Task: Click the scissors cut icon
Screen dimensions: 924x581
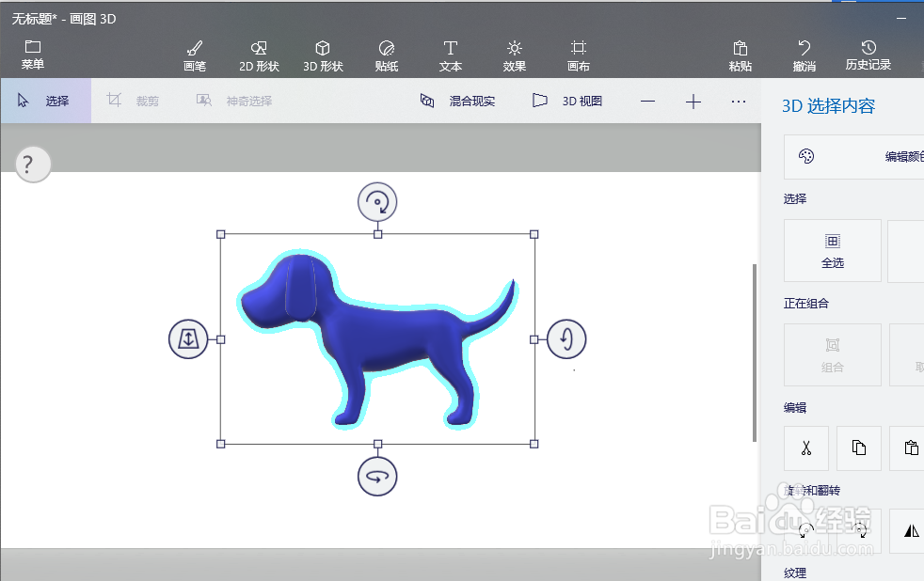Action: pos(806,448)
